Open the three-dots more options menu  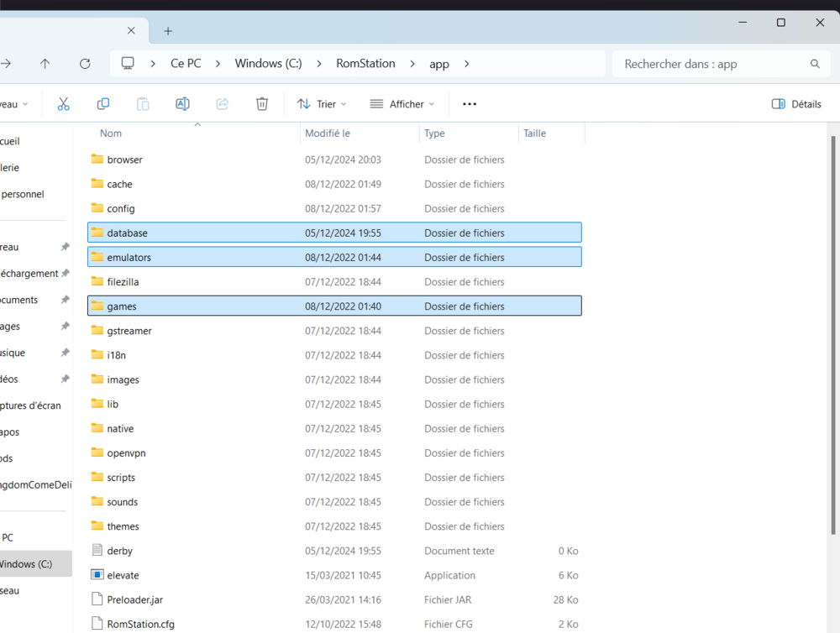pyautogui.click(x=470, y=104)
